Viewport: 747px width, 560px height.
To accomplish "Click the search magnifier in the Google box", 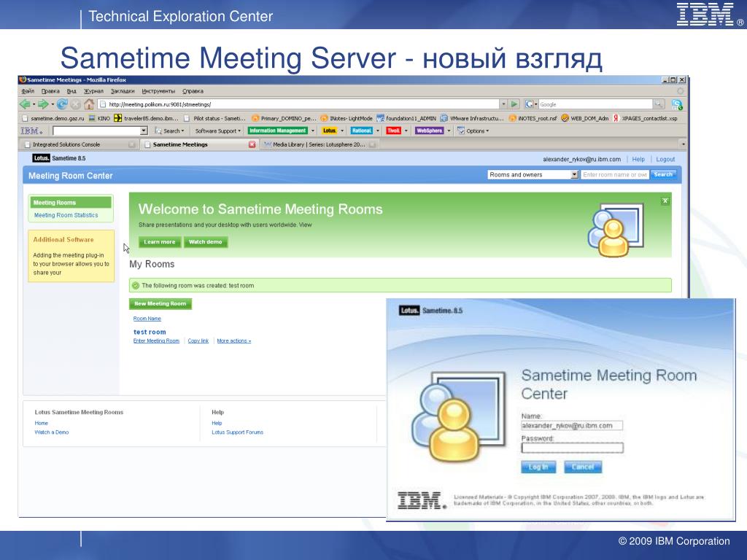I will click(x=659, y=104).
